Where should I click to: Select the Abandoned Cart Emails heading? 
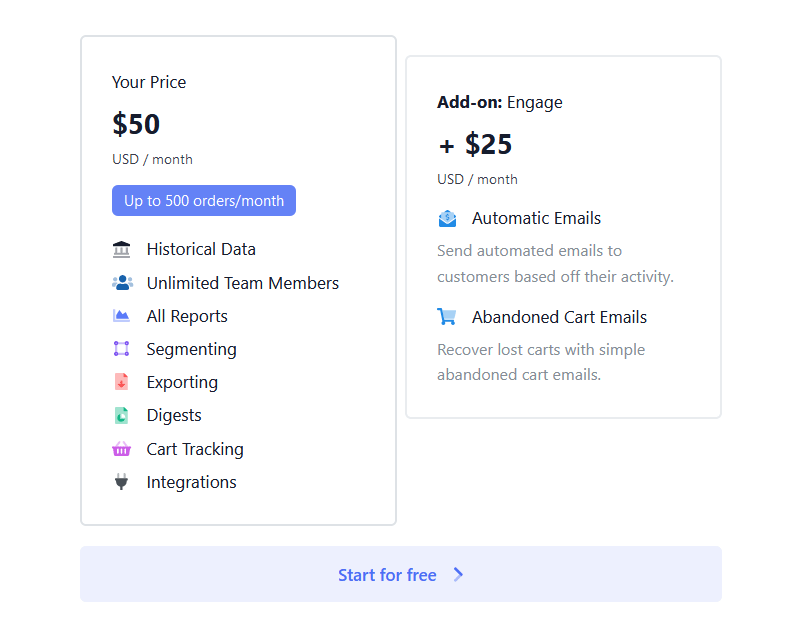(559, 317)
